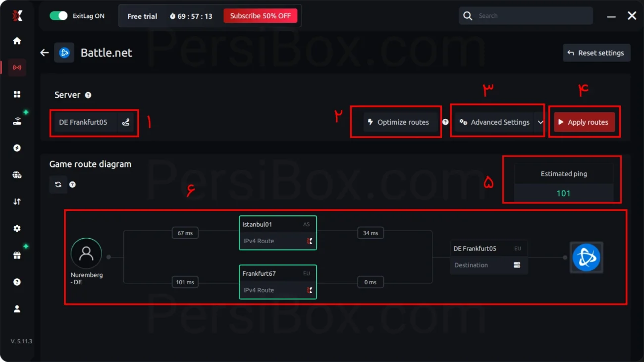This screenshot has width=644, height=362.
Task: Click the Estimated ping value 101
Action: pos(564,193)
